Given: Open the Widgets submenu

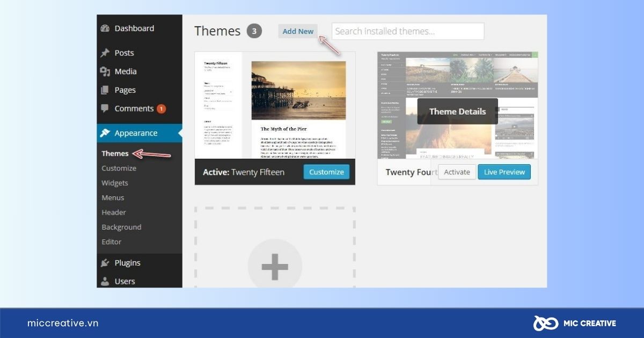Looking at the screenshot, I should (114, 183).
